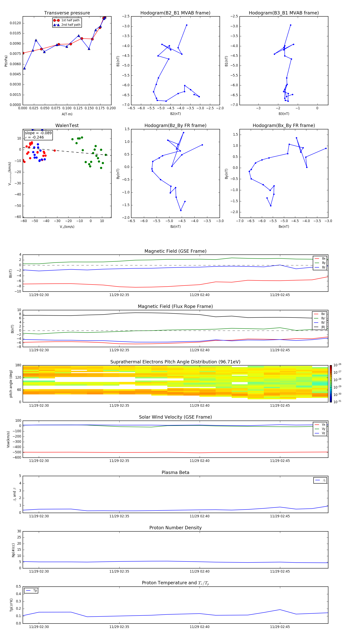Select the '2nd half path' legend entry
The height and width of the screenshot is (644, 351).
(67, 25)
